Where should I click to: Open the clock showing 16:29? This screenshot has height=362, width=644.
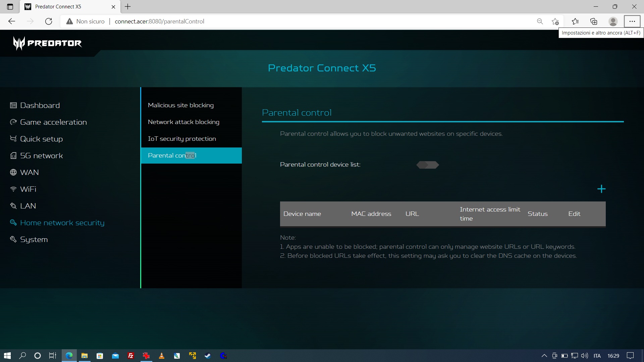[613, 356]
